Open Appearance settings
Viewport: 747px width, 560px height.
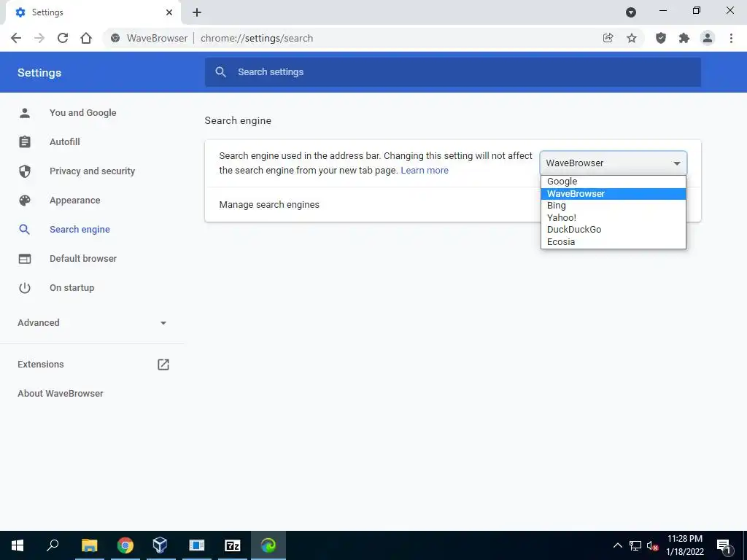[75, 201]
